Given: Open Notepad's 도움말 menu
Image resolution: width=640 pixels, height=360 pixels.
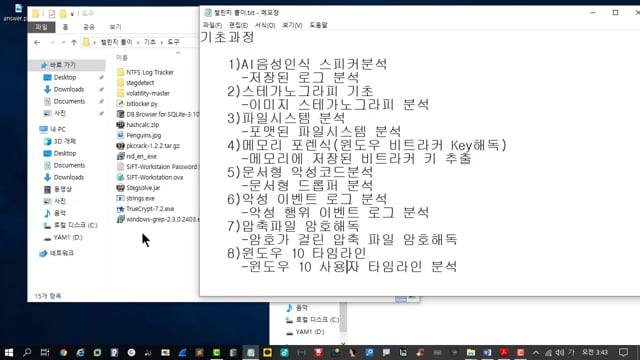Looking at the screenshot, I should pyautogui.click(x=318, y=25).
